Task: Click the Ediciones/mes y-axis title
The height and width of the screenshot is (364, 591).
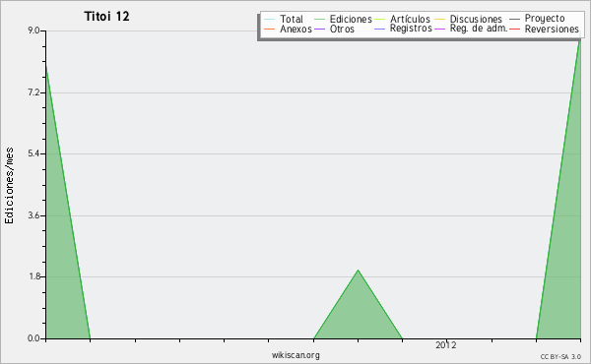Action: pyautogui.click(x=9, y=186)
